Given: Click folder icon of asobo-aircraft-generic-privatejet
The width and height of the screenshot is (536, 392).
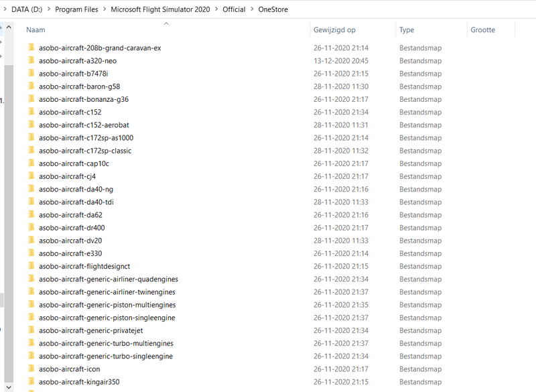Looking at the screenshot, I should coord(31,330).
